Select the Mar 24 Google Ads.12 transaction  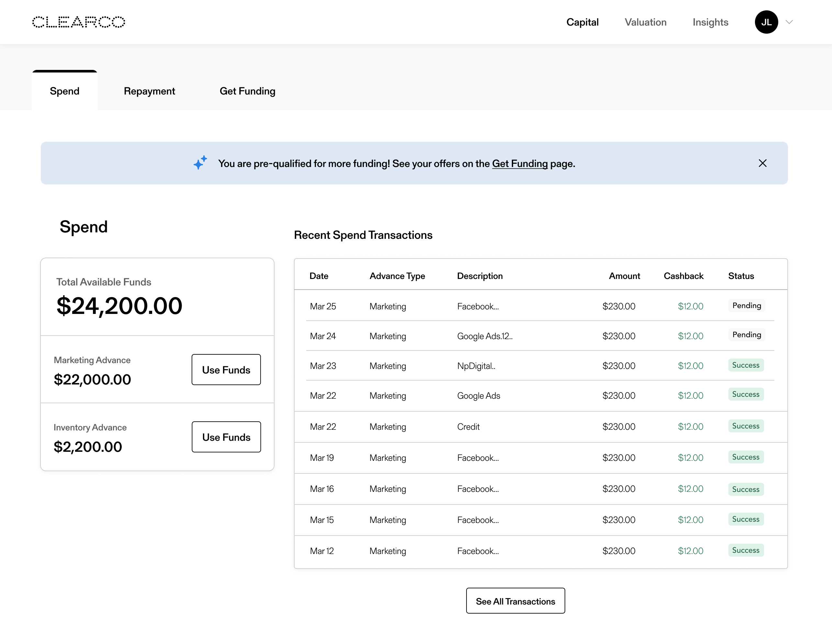point(485,336)
